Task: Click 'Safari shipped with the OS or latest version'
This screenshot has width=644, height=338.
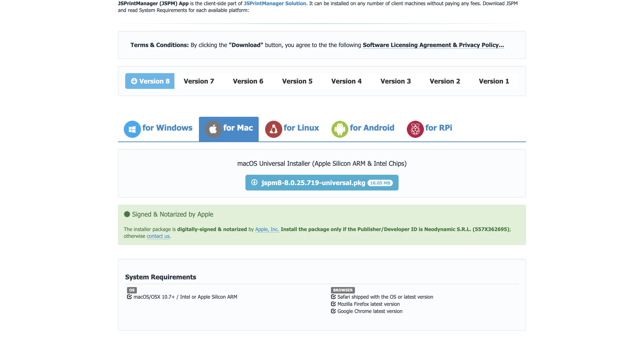Action: coord(385,297)
